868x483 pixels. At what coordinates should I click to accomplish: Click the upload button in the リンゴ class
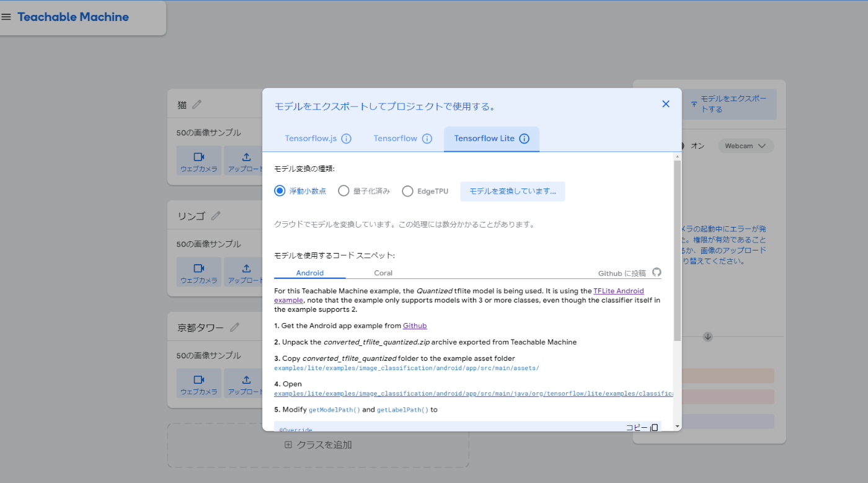pos(243,272)
